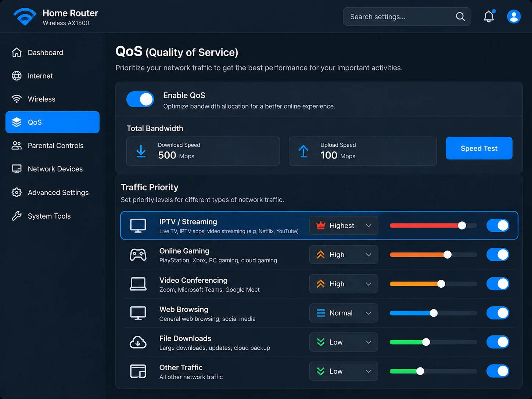This screenshot has height=399, width=532.
Task: Expand Web Browsing Normal dropdown
Action: click(x=344, y=313)
